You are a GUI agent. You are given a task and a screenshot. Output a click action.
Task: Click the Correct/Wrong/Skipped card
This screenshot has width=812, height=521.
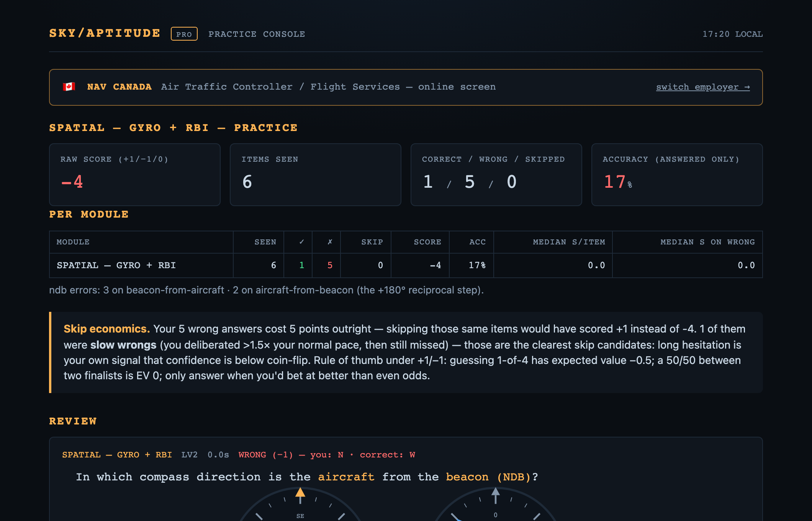[496, 175]
